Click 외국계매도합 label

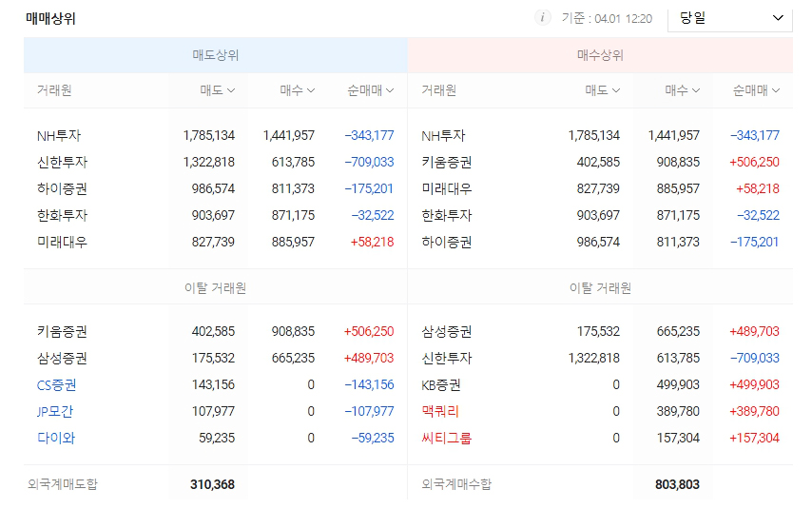click(63, 484)
